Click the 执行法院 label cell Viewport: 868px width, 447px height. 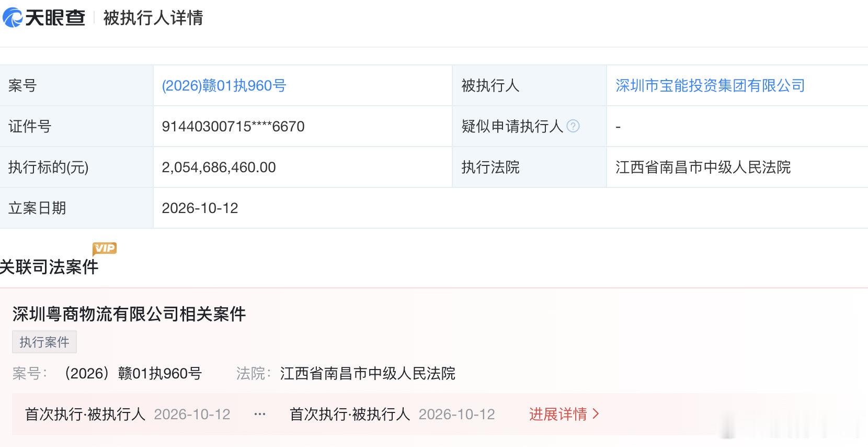(529, 167)
